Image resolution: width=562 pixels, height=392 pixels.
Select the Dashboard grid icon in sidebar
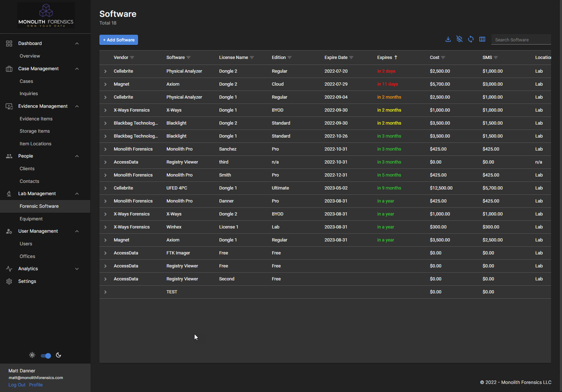(x=9, y=43)
